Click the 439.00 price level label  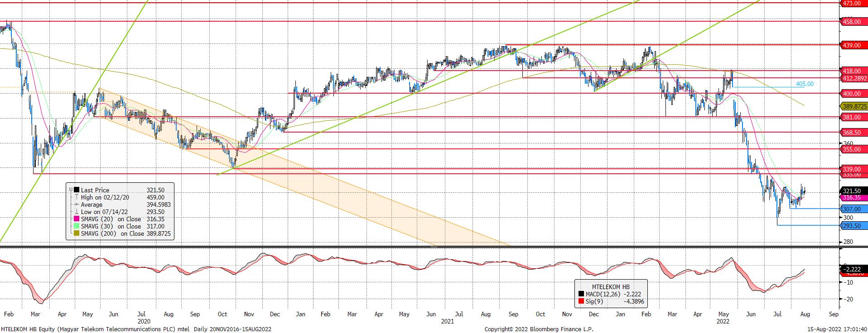click(854, 45)
